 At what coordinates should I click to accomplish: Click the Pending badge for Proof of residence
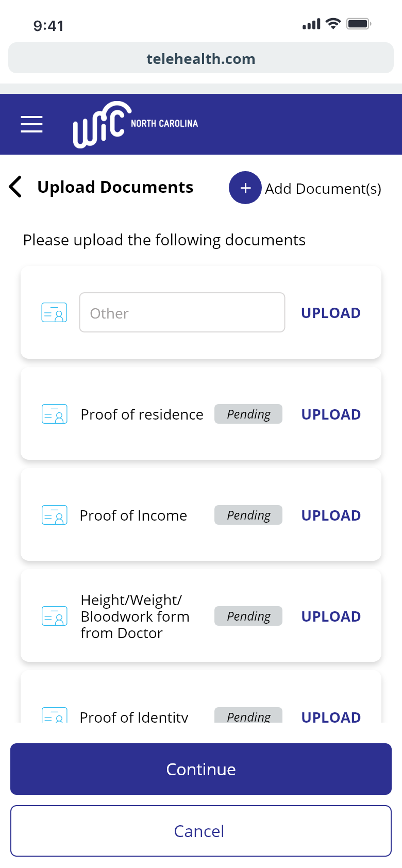pyautogui.click(x=248, y=414)
